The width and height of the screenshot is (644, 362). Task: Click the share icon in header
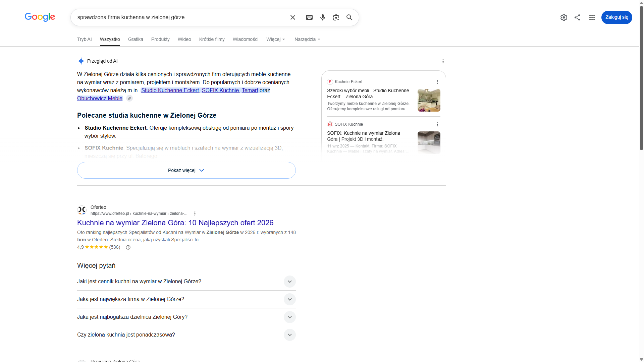click(x=577, y=17)
